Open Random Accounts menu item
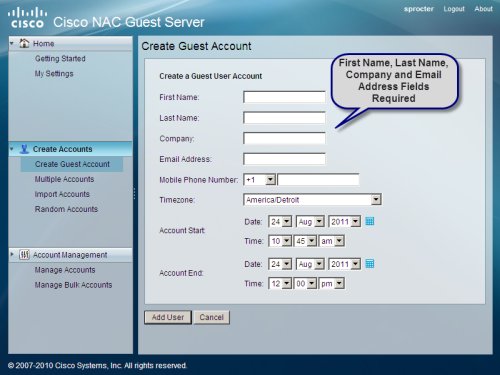The height and width of the screenshot is (375, 500). coord(66,209)
